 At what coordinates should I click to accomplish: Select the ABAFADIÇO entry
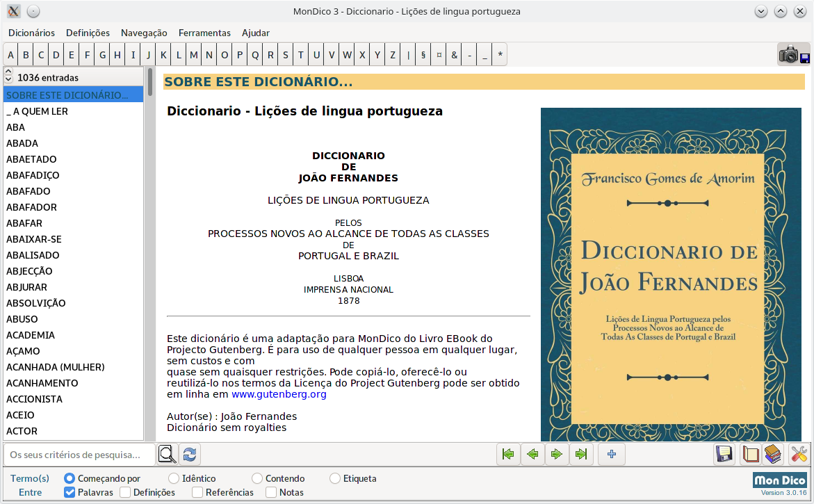point(73,175)
